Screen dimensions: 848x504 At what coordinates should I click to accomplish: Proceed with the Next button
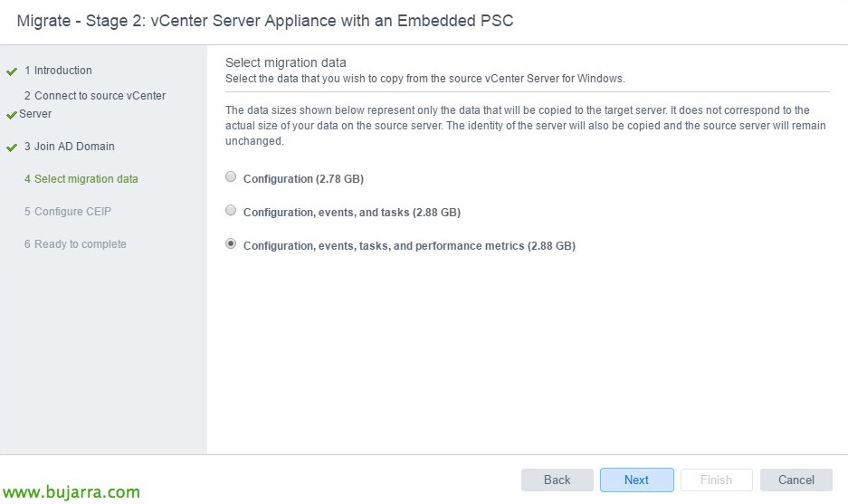click(636, 480)
